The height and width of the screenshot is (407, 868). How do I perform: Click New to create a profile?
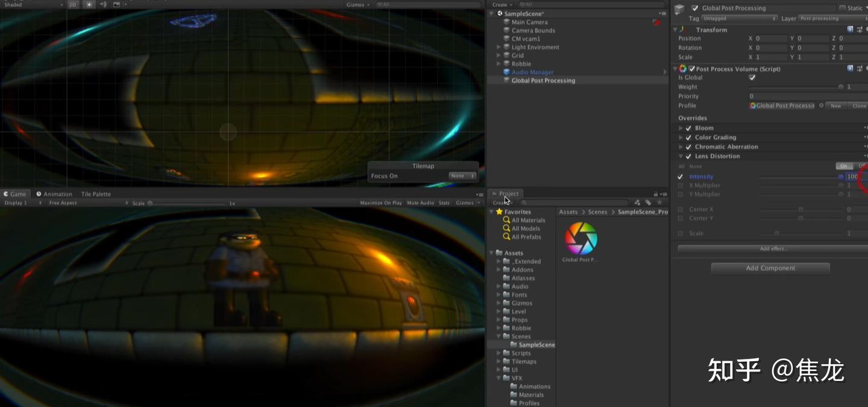835,106
